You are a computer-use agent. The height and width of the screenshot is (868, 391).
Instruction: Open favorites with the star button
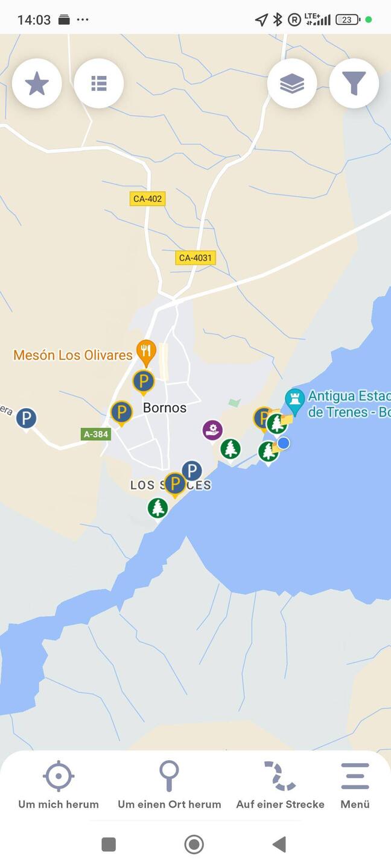pyautogui.click(x=37, y=83)
